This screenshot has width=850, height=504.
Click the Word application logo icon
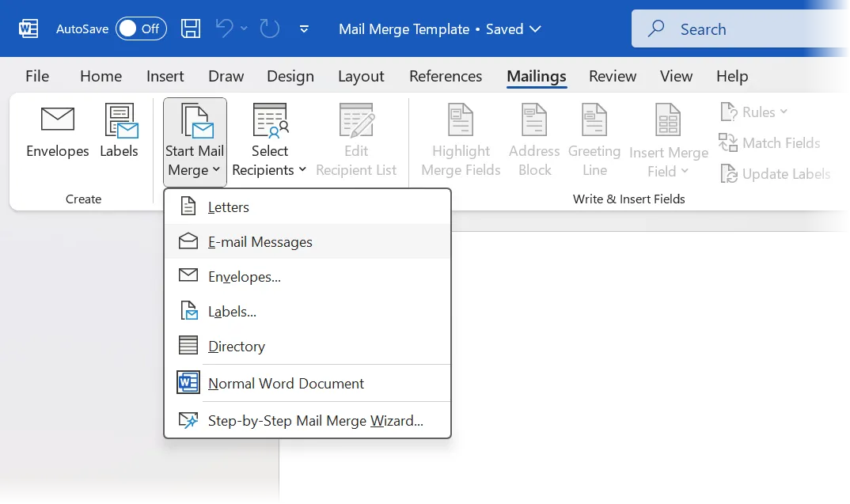(x=28, y=28)
